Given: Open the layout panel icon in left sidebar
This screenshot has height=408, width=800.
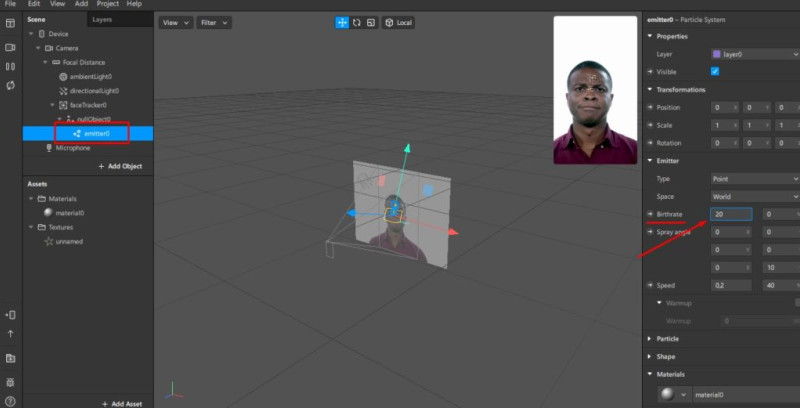Looking at the screenshot, I should pyautogui.click(x=10, y=23).
